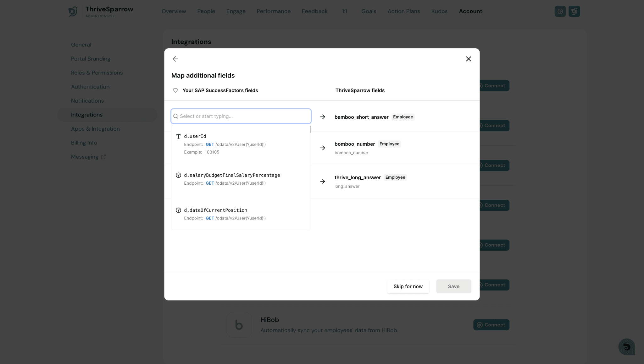The width and height of the screenshot is (644, 364).
Task: Open the chat widget in the corner
Action: pyautogui.click(x=627, y=347)
